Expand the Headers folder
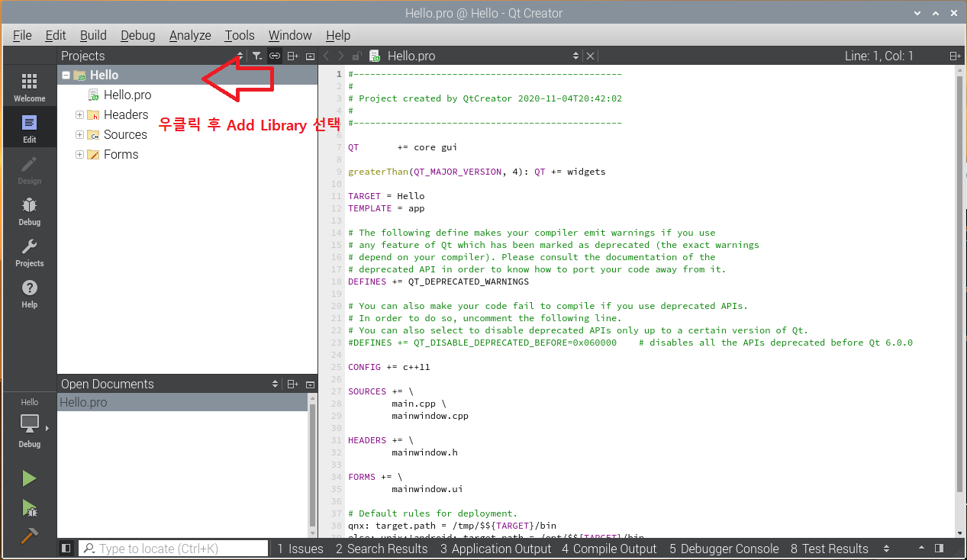Image resolution: width=967 pixels, height=560 pixels. tap(79, 114)
